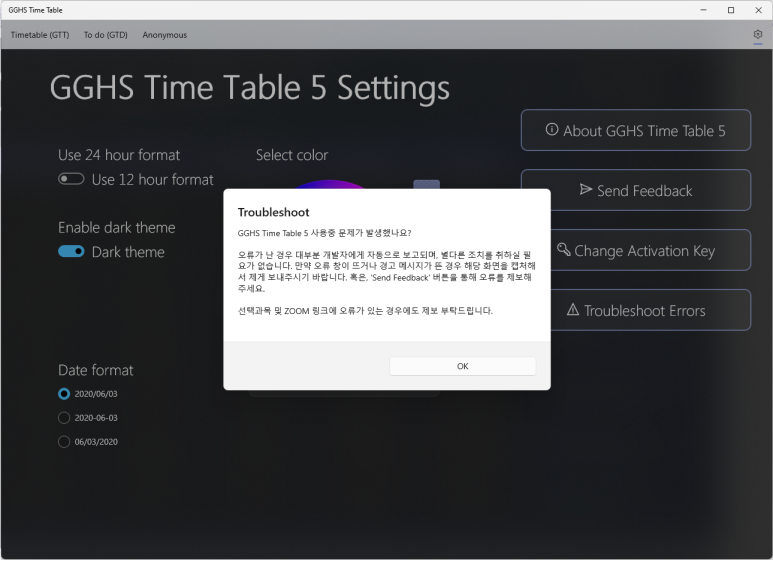
Task: Click the color wheel under Select color
Action: coord(330,184)
